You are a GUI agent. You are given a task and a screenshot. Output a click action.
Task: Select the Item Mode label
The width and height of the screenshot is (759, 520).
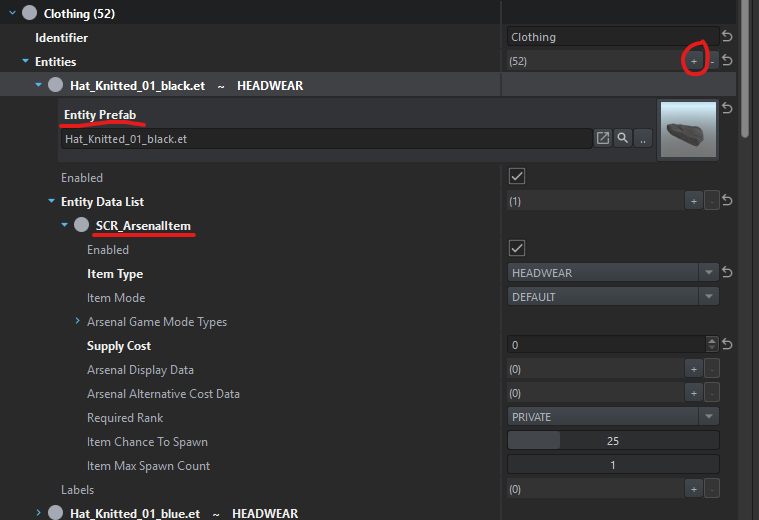pyautogui.click(x=116, y=298)
